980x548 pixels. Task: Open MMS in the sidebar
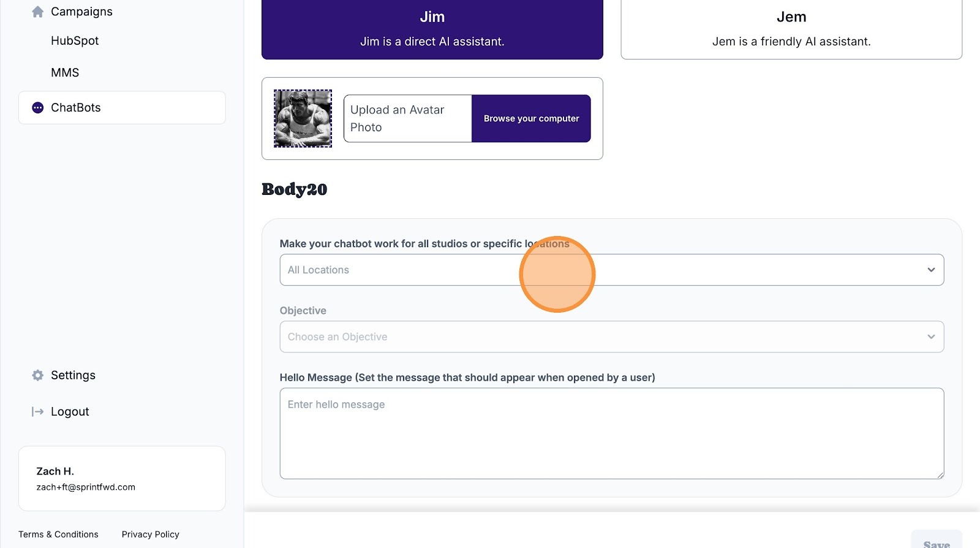point(65,73)
